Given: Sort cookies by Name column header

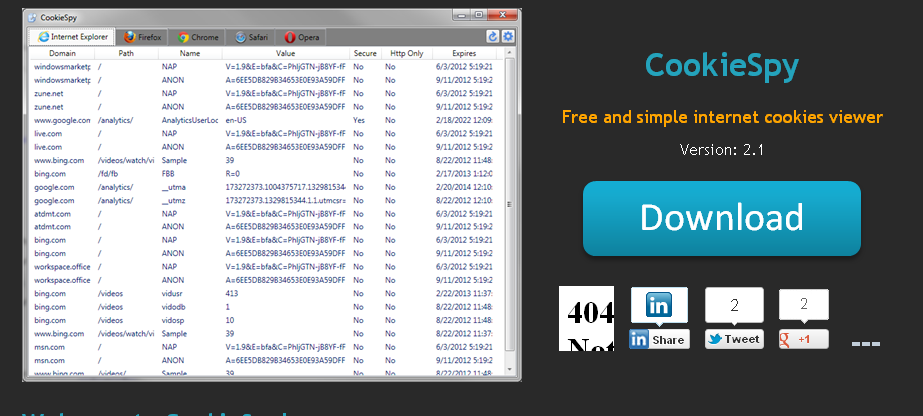Looking at the screenshot, I should pyautogui.click(x=190, y=53).
